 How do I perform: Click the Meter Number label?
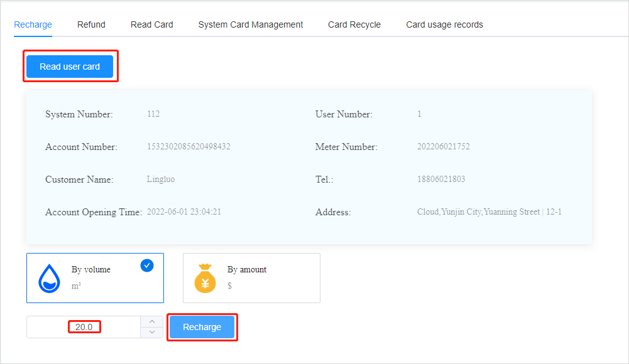point(346,147)
